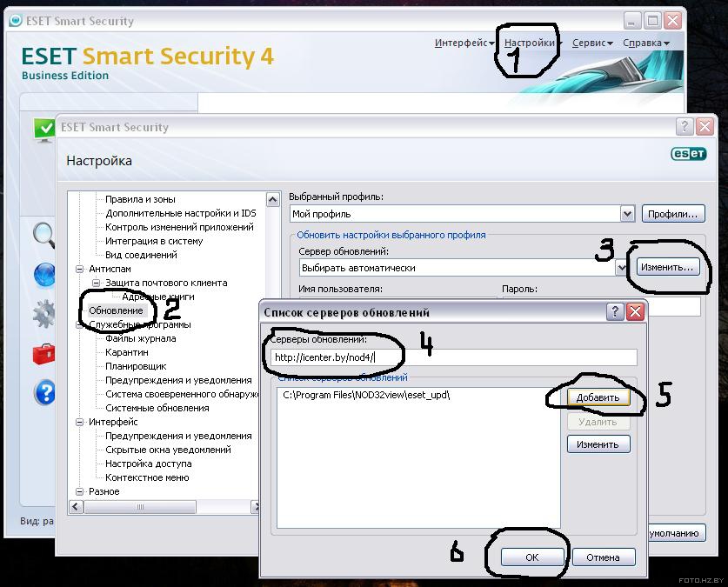Click the disabled Удалить button
Image resolution: width=728 pixels, height=587 pixels.
(x=598, y=422)
